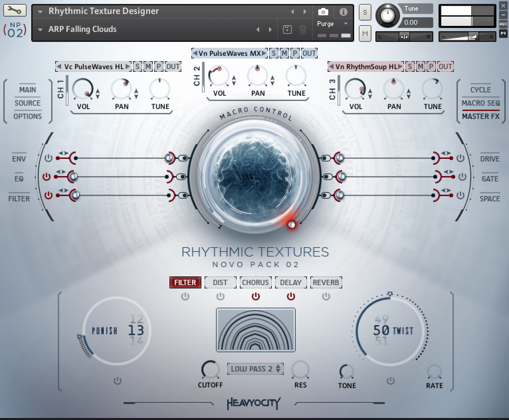The width and height of the screenshot is (509, 420).
Task: Click the delete preset trash icon
Action: [x=302, y=30]
